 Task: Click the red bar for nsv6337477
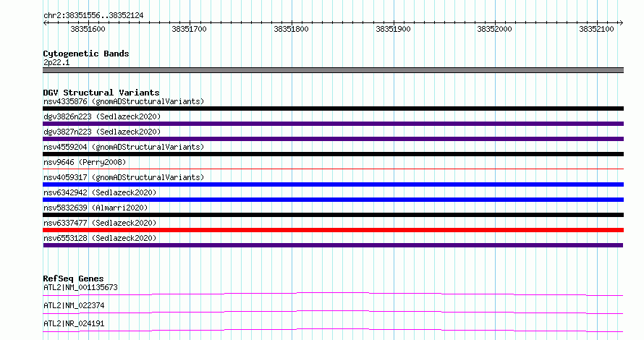pyautogui.click(x=333, y=230)
